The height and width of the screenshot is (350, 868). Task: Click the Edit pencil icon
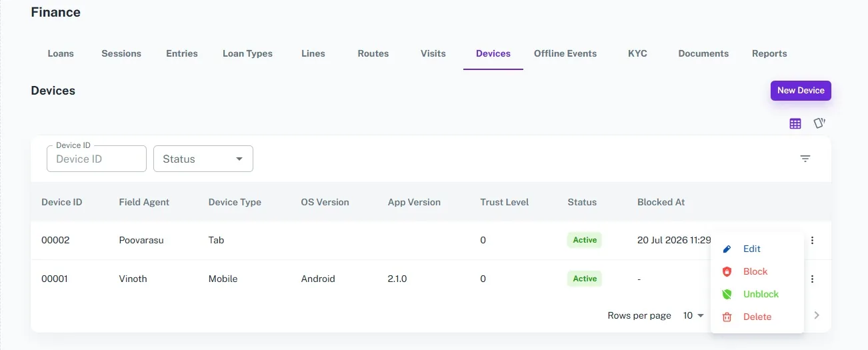727,249
